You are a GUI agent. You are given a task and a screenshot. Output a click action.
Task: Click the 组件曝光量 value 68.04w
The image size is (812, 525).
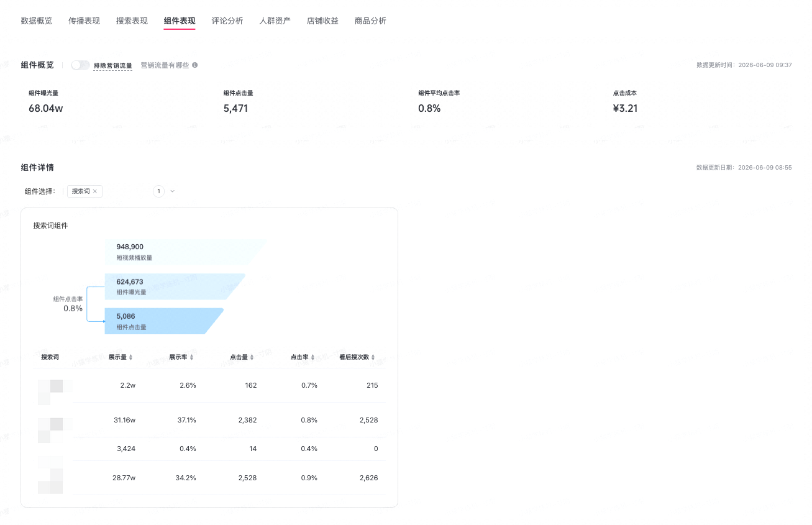pyautogui.click(x=46, y=108)
